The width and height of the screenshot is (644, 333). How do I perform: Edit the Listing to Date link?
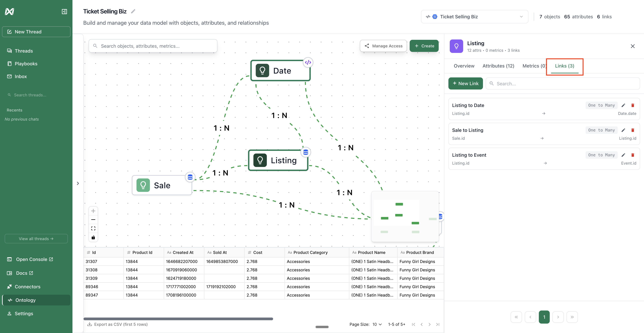(x=624, y=105)
